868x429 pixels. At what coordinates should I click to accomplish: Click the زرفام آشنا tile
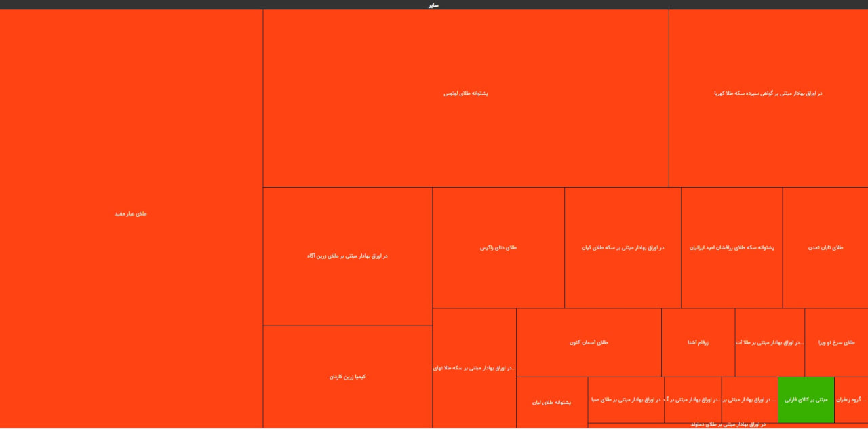(x=698, y=342)
